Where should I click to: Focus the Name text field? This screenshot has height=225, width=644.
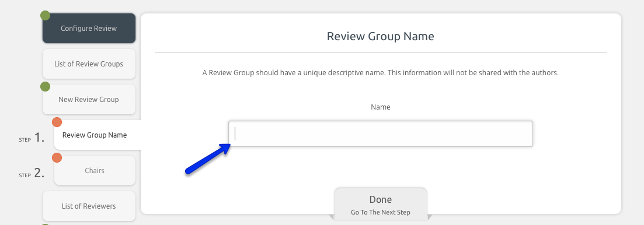[380, 133]
